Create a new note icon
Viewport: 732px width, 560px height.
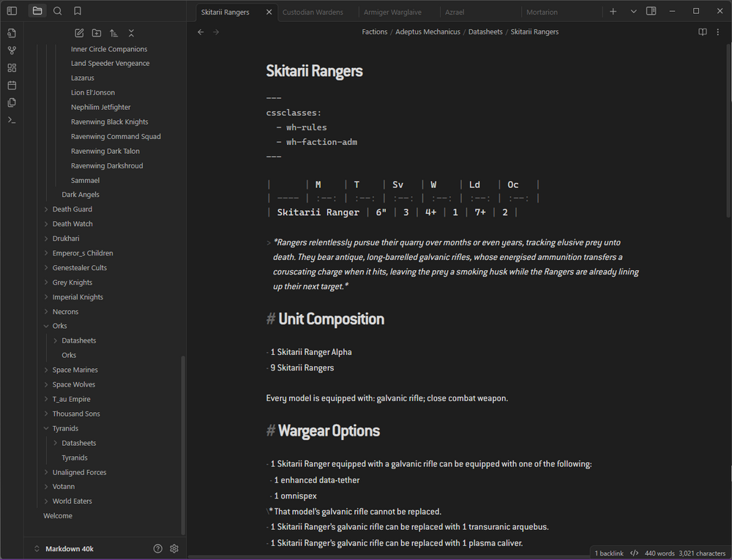pos(79,33)
